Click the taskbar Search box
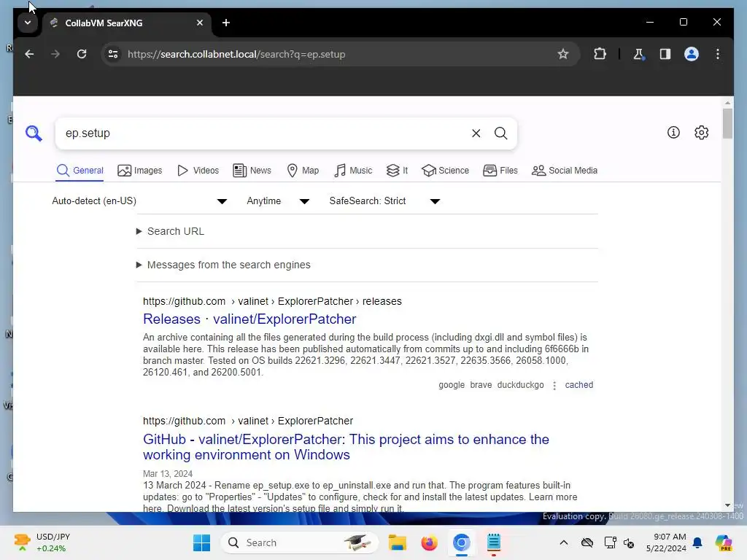The image size is (747, 560). (x=299, y=542)
